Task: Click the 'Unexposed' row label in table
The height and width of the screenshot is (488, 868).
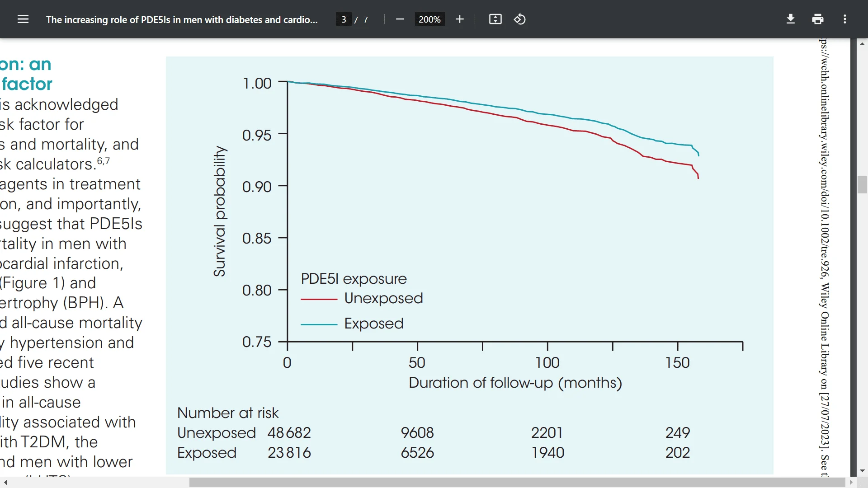Action: (x=217, y=433)
